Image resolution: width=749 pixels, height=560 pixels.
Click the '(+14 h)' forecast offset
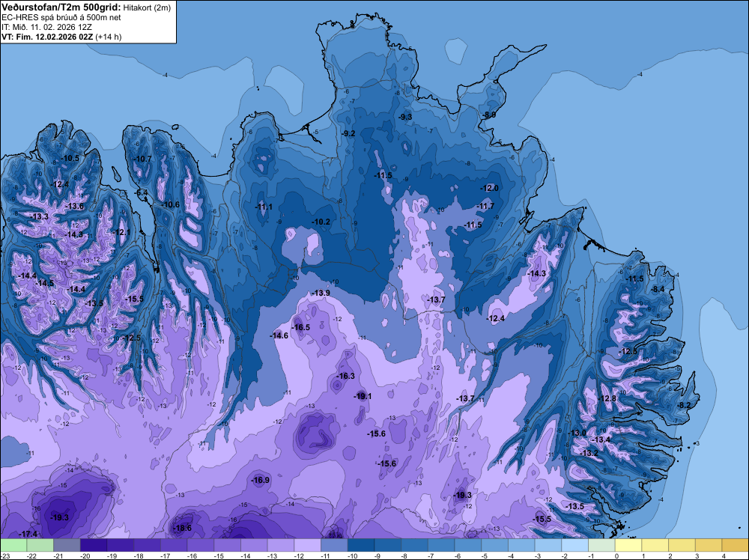coord(109,37)
